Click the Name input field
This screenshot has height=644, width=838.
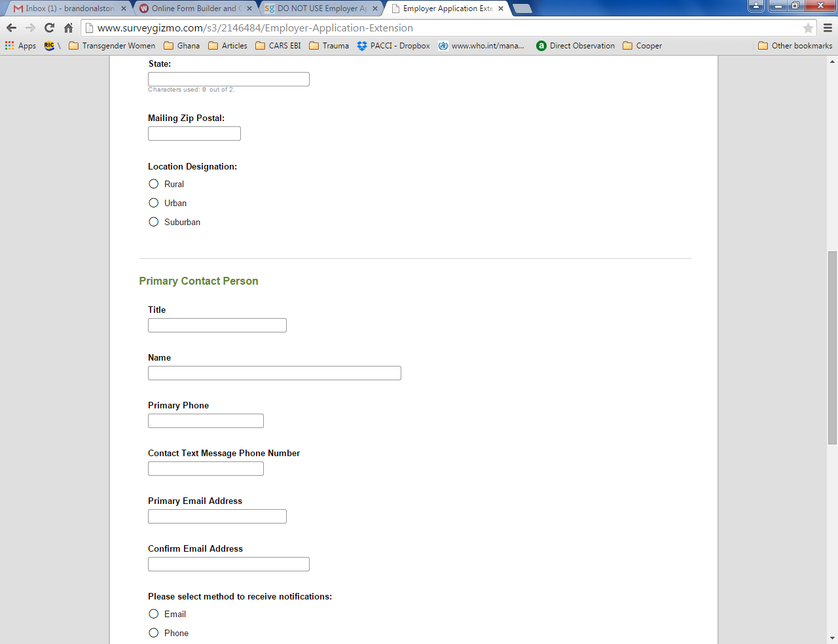pos(274,373)
